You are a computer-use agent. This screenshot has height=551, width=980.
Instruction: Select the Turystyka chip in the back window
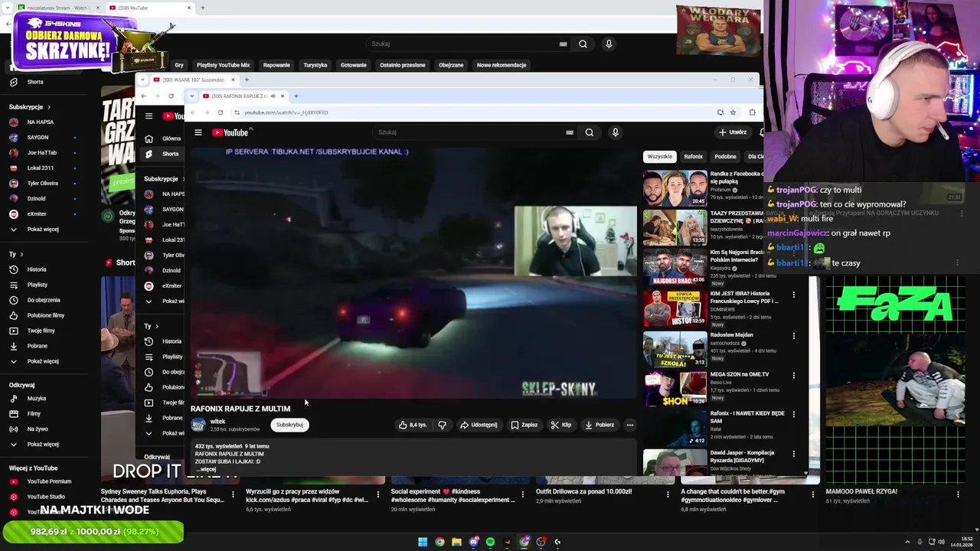[315, 65]
